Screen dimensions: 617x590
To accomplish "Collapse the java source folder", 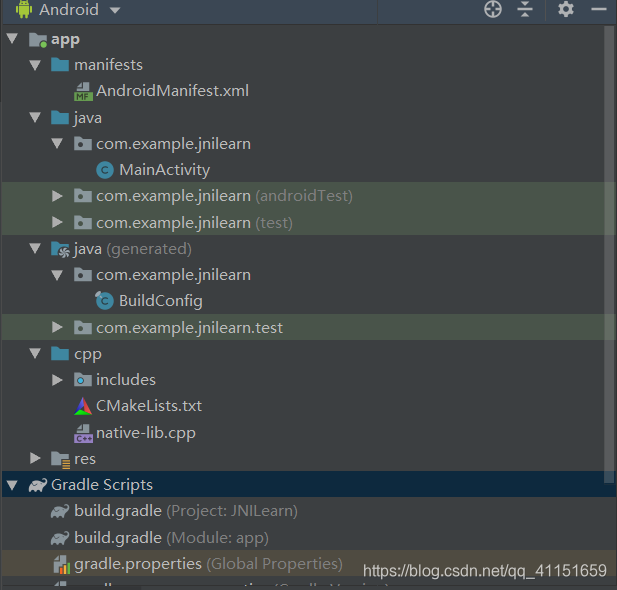I will tap(35, 117).
